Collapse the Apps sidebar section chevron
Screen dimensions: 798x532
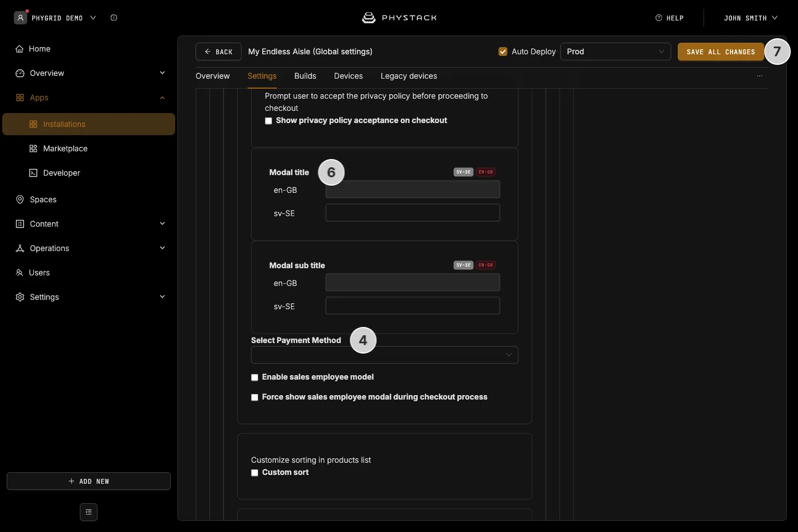(162, 98)
